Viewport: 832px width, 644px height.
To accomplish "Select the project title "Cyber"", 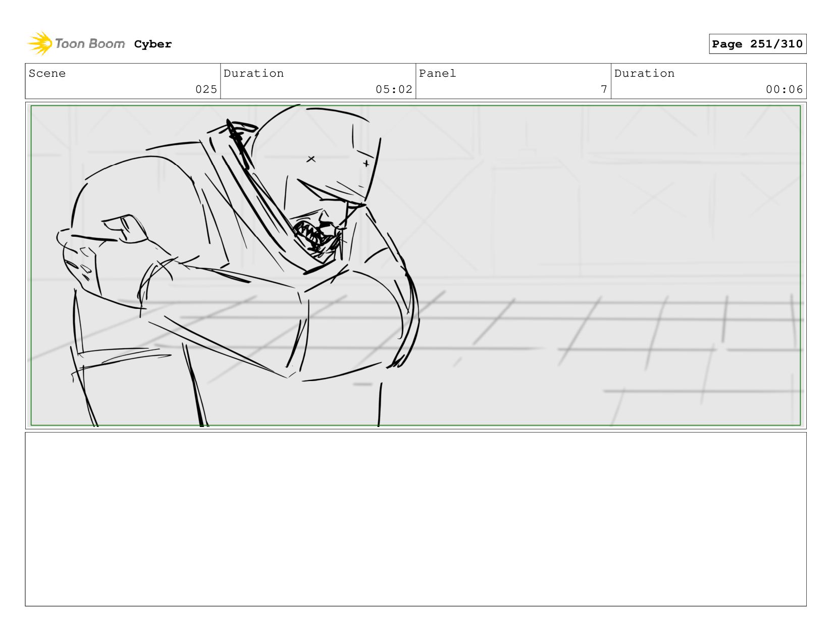I will pos(153,44).
